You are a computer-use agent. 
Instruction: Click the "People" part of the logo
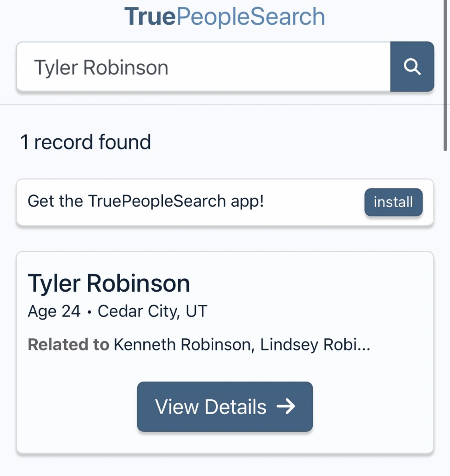[x=214, y=17]
